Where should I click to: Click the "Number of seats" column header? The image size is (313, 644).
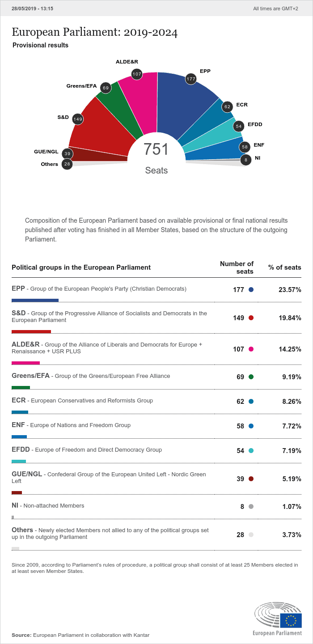(237, 267)
